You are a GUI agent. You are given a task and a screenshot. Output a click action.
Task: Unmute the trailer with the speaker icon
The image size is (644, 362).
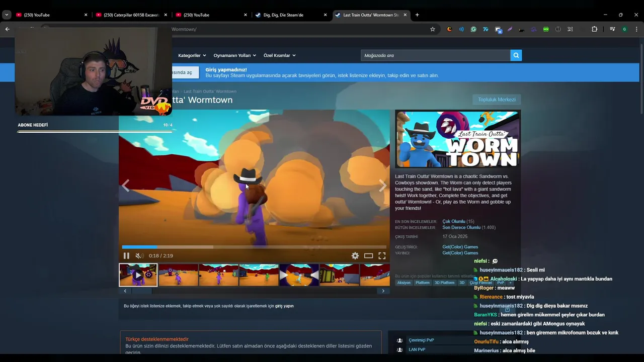139,256
